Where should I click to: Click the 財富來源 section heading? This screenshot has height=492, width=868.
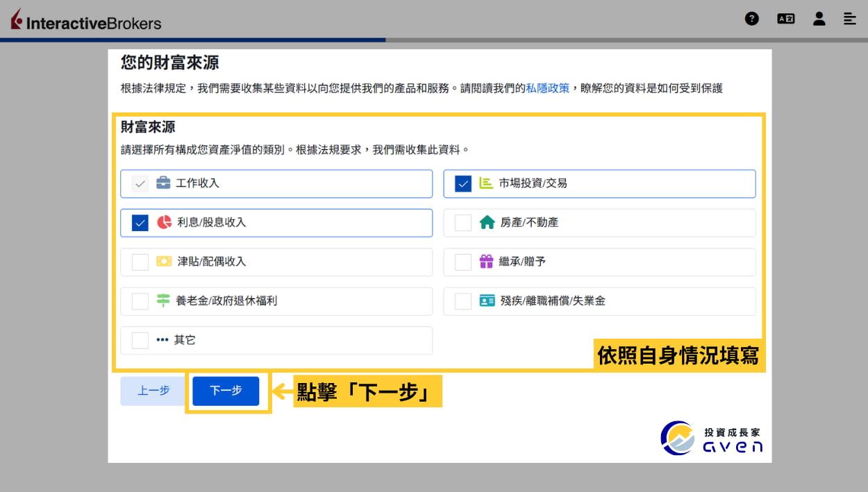tap(148, 127)
